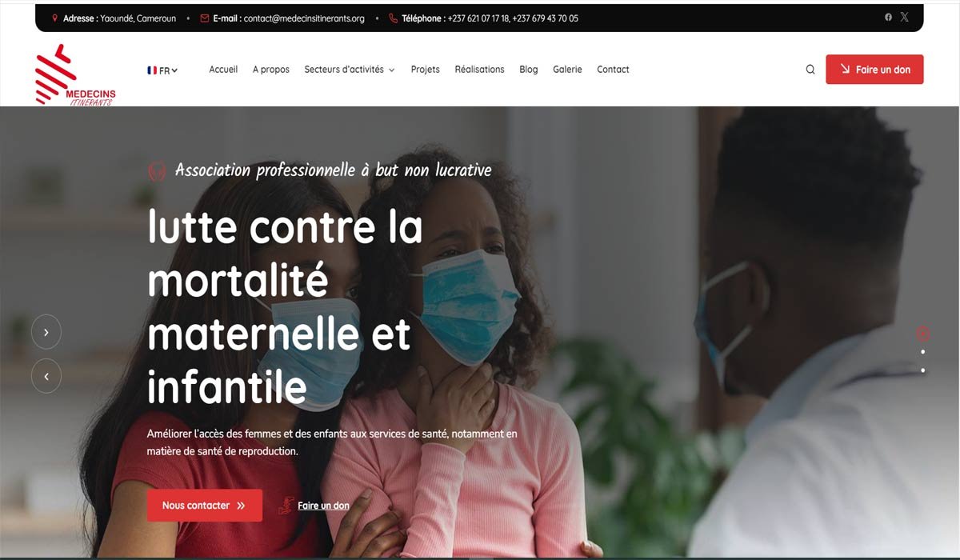Viewport: 960px width, 560px height.
Task: Go to next slide arrow
Action: click(x=46, y=332)
